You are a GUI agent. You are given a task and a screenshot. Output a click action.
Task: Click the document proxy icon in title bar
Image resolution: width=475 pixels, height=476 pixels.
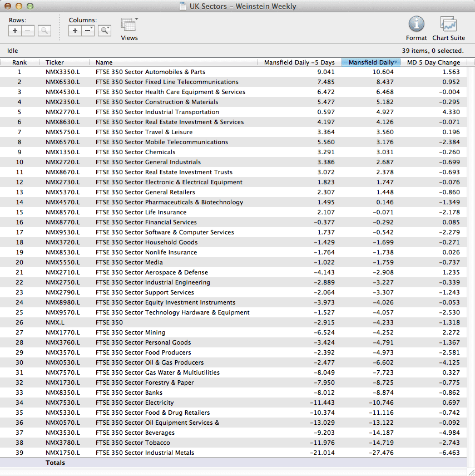(x=184, y=7)
